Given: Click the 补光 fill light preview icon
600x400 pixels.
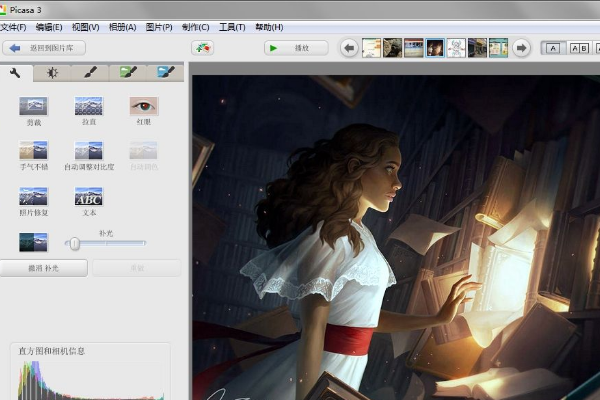Looking at the screenshot, I should click(x=33, y=242).
